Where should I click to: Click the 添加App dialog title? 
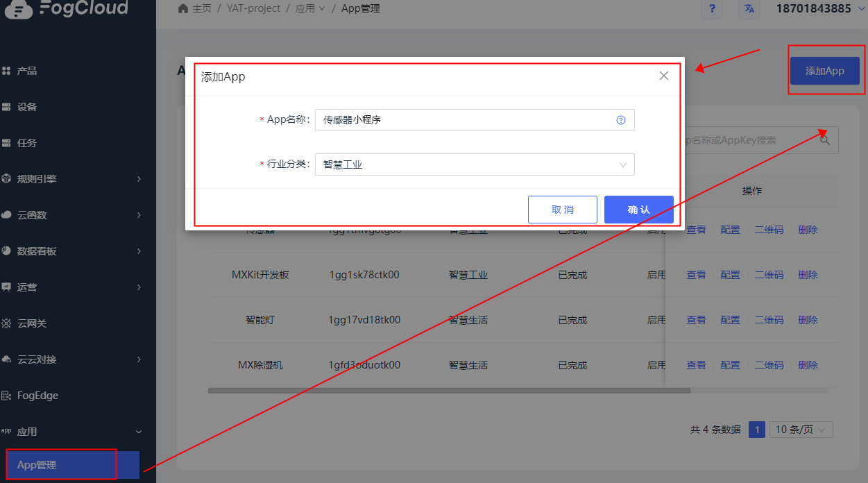[223, 76]
